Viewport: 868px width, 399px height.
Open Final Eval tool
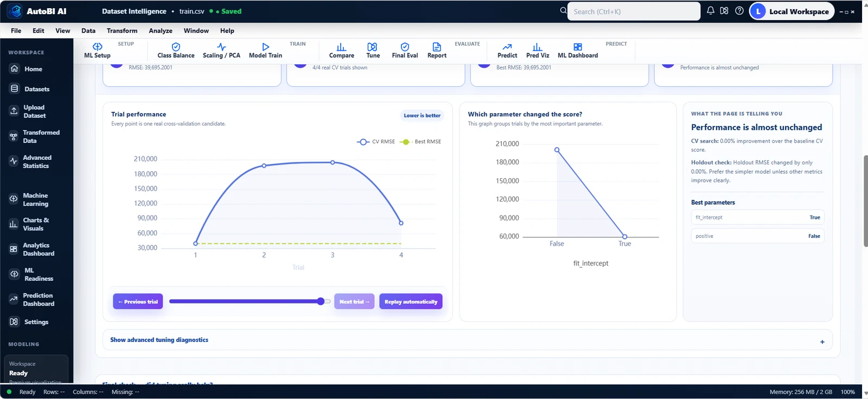click(405, 50)
